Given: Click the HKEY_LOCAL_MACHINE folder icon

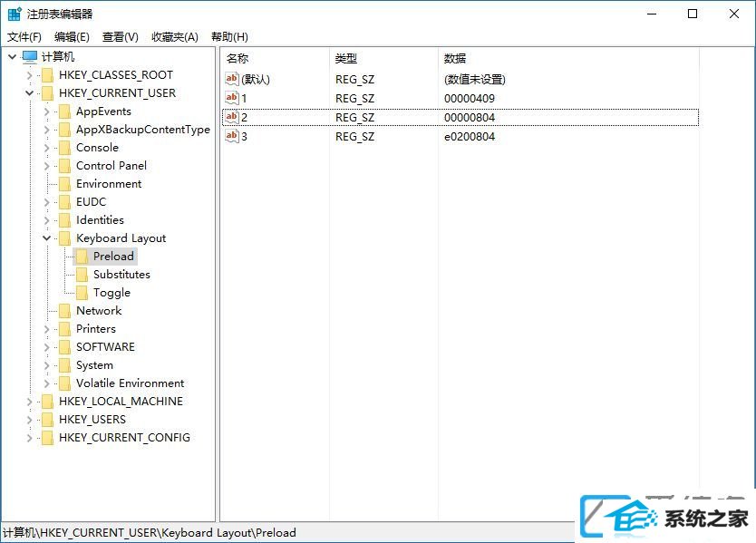Looking at the screenshot, I should [x=47, y=402].
